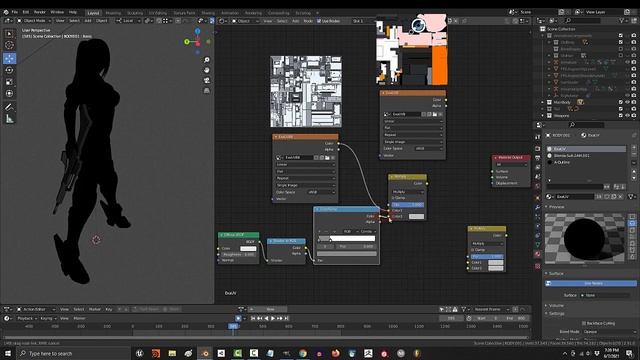This screenshot has height=360, width=640.
Task: Activate the Scale tool
Action: 9,82
